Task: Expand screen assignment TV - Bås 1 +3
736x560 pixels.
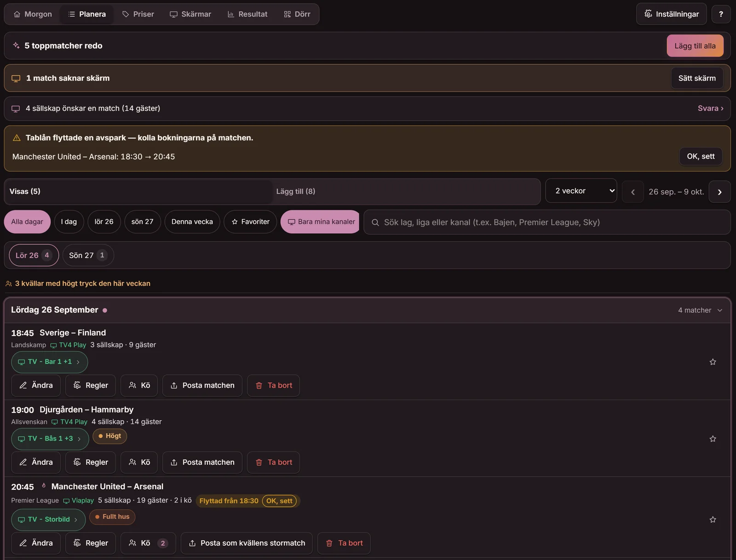Action: pos(50,439)
